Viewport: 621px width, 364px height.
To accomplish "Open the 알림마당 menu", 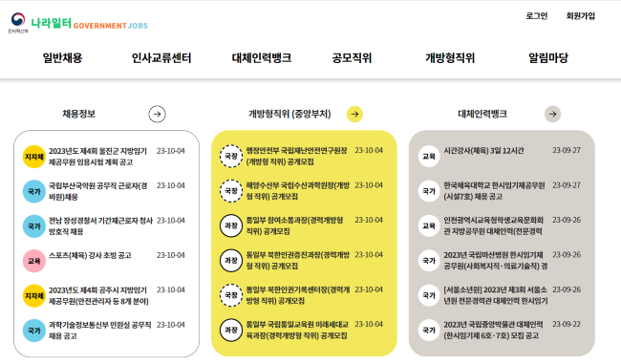I will [548, 58].
